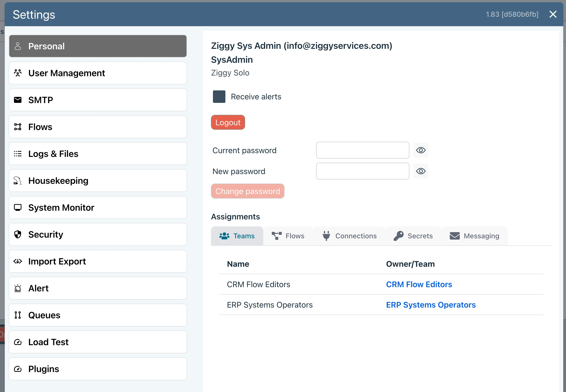Focus the New password input field

[x=363, y=171]
